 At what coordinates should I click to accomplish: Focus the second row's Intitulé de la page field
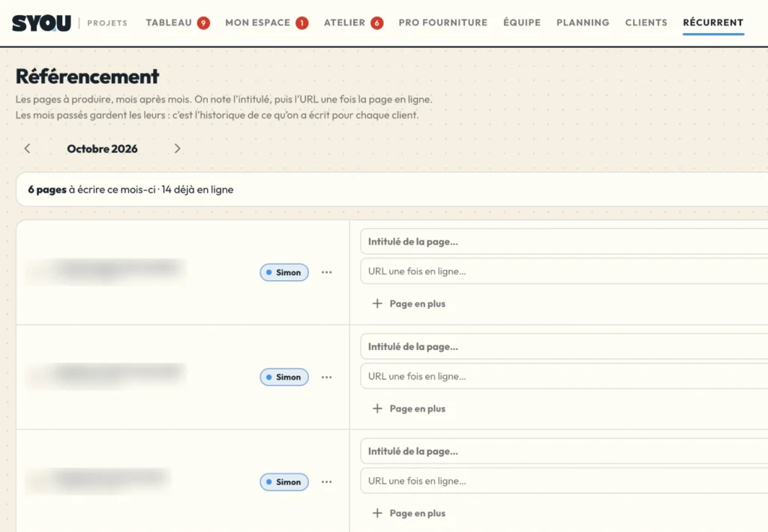564,346
